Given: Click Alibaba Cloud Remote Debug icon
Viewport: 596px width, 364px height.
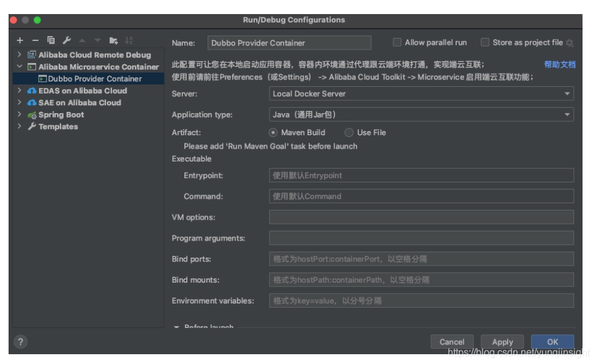Looking at the screenshot, I should click(32, 54).
